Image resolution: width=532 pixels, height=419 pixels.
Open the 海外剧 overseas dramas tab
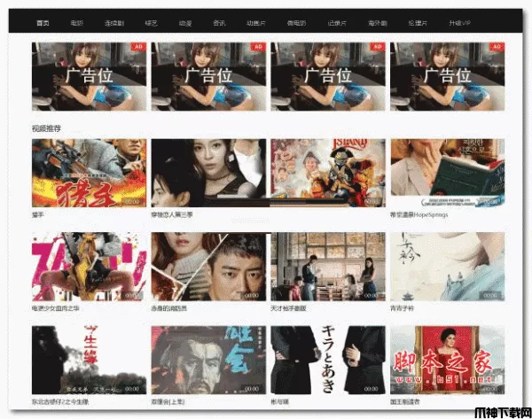pos(378,23)
